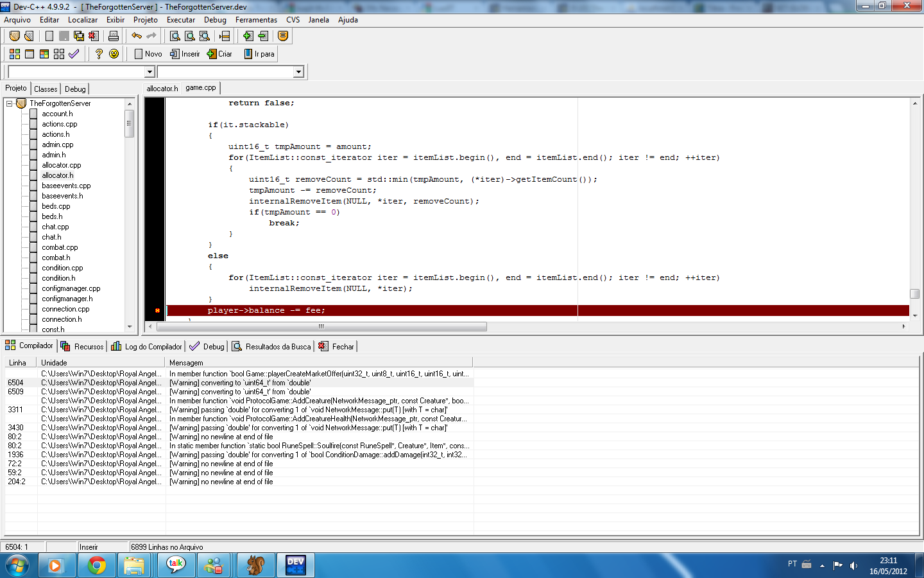The image size is (924, 578).
Task: Click the editor horizontal scrollbar thumb
Action: [x=321, y=326]
